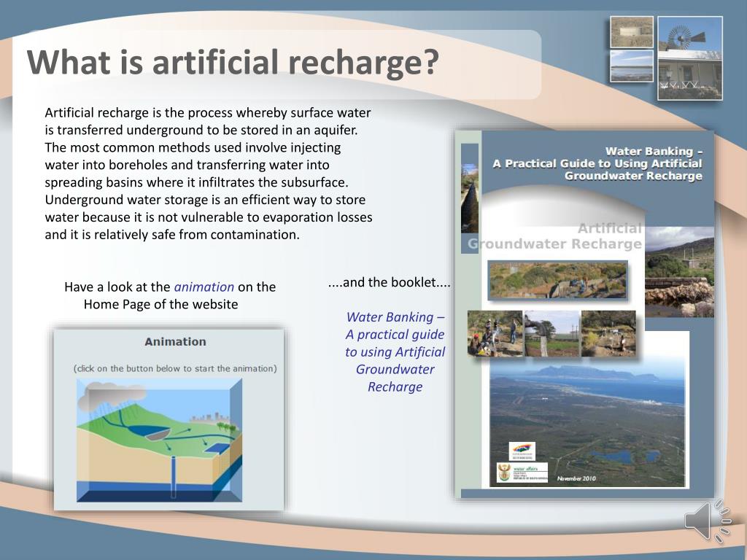
Task: Click the rain cloud in the animation diagram
Action: pyautogui.click(x=112, y=395)
